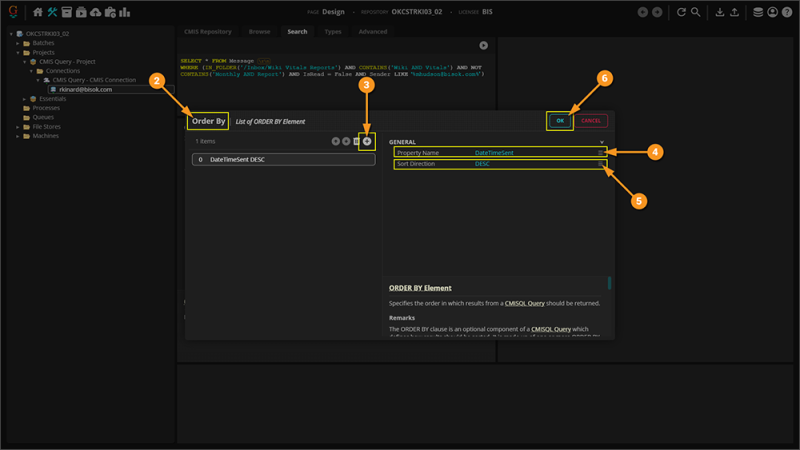
Task: Select the Search tab
Action: 297,32
